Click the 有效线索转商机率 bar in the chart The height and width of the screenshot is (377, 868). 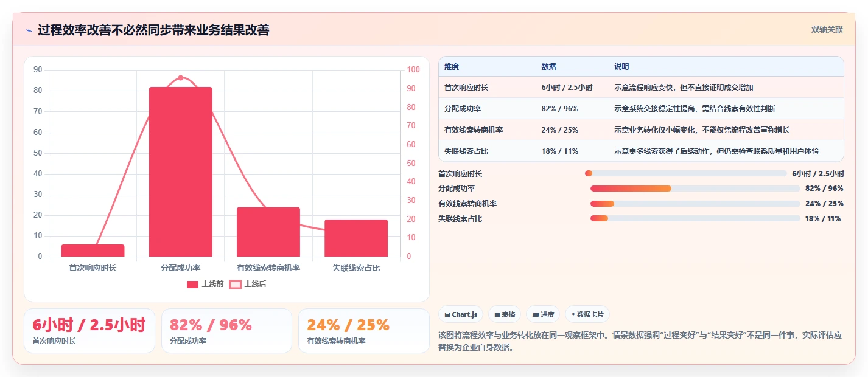(x=268, y=232)
